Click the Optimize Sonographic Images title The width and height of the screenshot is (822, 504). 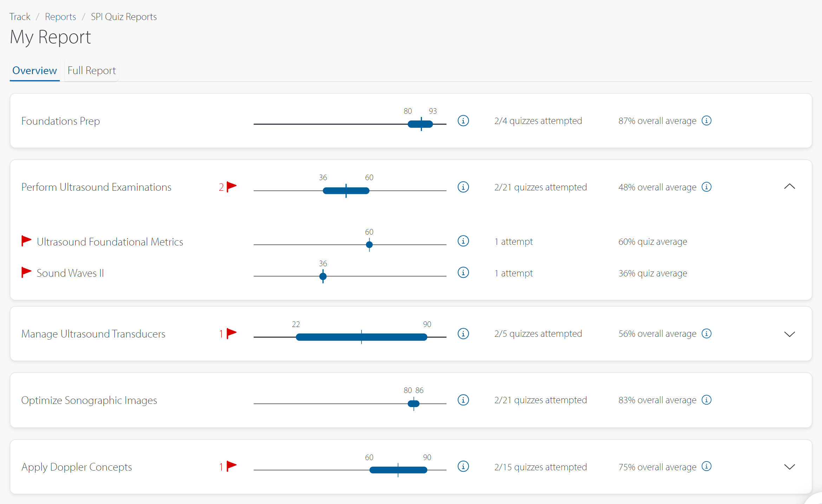(89, 400)
